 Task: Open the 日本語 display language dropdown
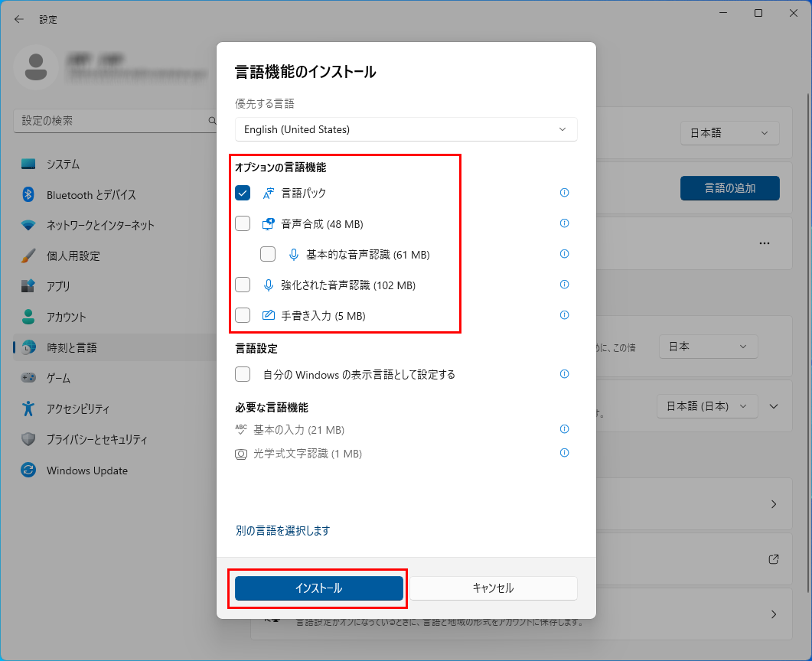(x=729, y=133)
